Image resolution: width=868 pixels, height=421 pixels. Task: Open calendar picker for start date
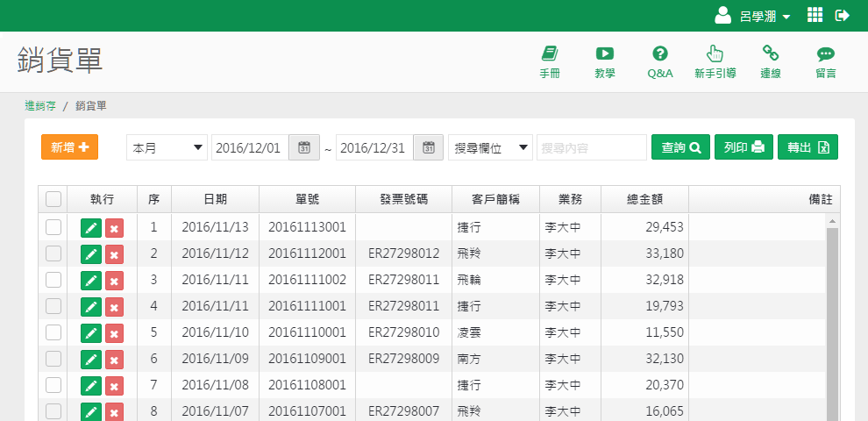pyautogui.click(x=303, y=147)
